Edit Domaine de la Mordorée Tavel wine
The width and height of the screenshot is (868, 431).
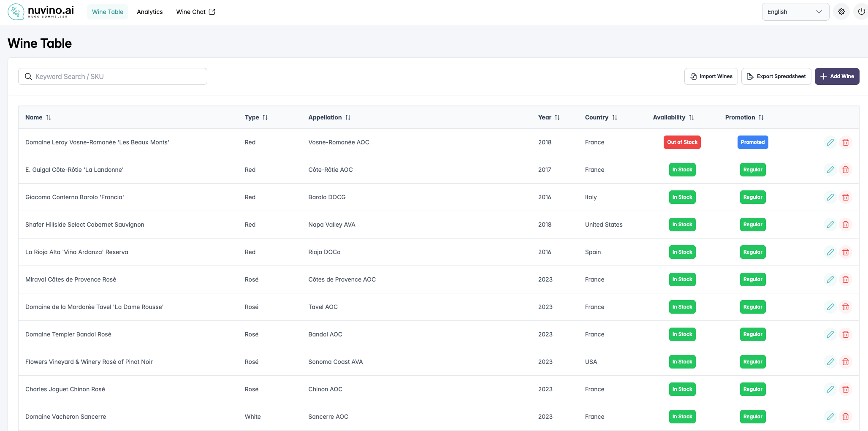830,307
